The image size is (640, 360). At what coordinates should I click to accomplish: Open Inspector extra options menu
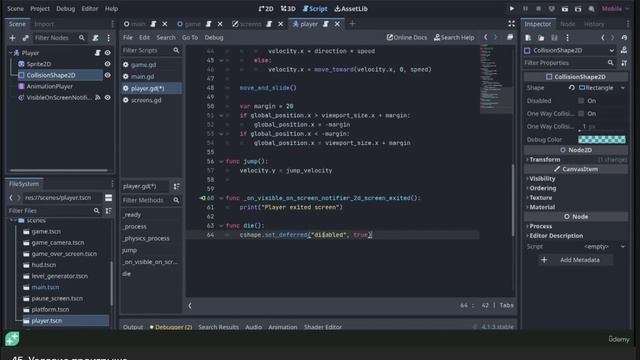tap(567, 38)
